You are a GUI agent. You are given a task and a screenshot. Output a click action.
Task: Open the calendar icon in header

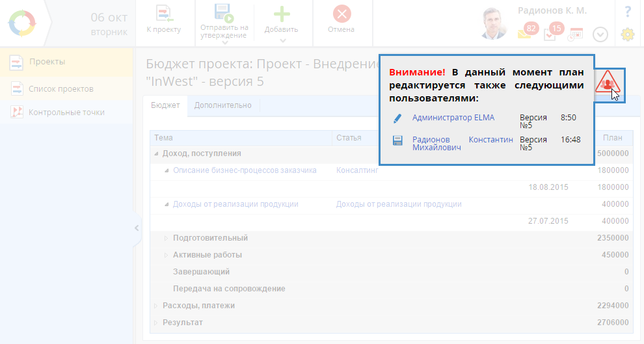[576, 34]
